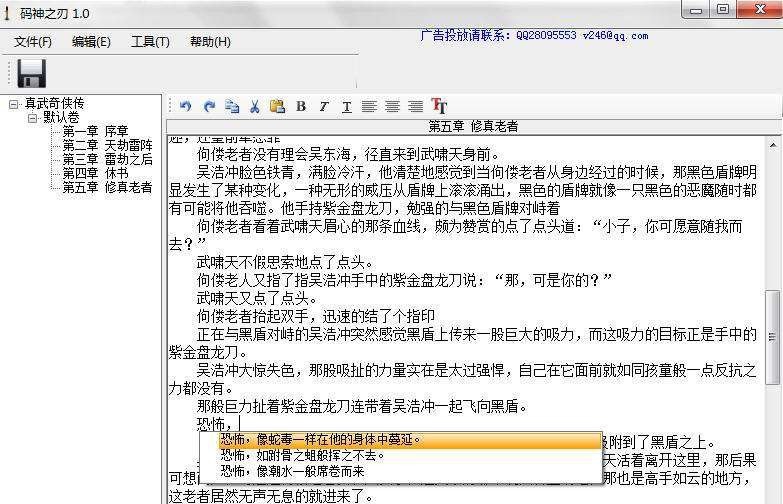Select the 真武奇侠传 book node

(x=54, y=103)
